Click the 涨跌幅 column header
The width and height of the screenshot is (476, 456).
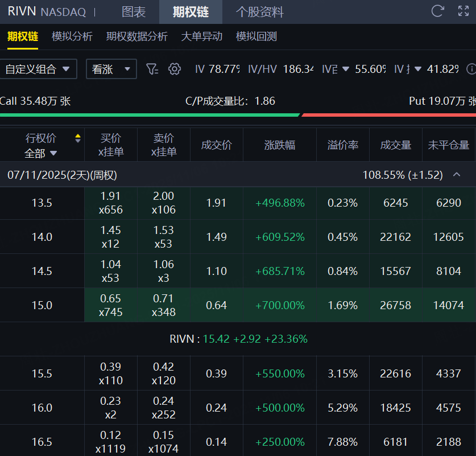(x=280, y=145)
